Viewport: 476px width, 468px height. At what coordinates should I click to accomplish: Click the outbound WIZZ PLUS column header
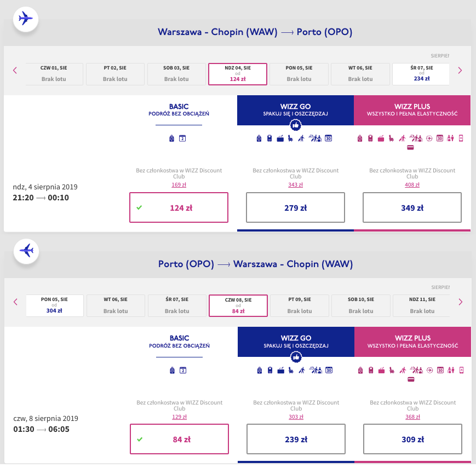412,110
